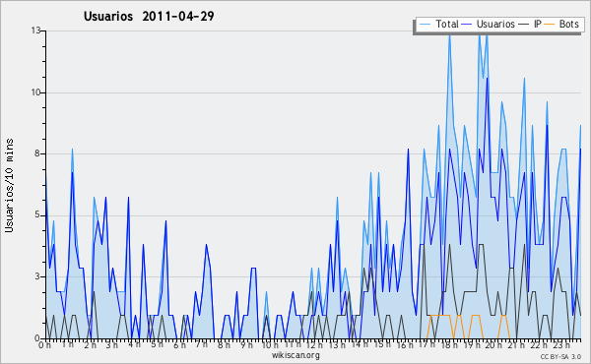
Task: Click the x-axis label '7 h'
Action: pos(202,344)
